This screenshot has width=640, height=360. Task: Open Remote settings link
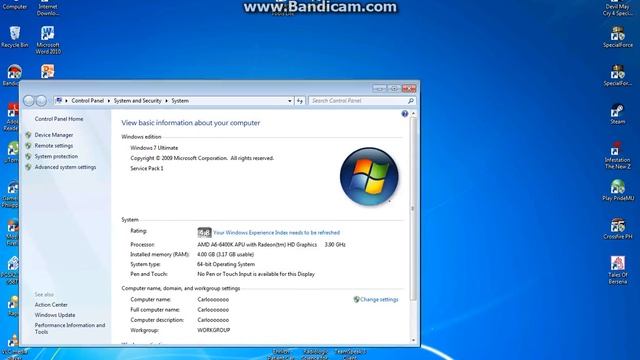(53, 146)
